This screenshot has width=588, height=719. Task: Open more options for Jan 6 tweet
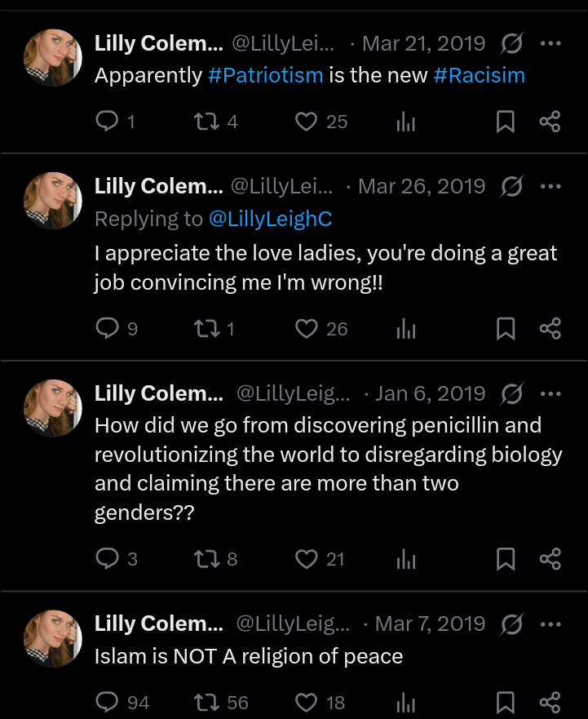pos(551,393)
